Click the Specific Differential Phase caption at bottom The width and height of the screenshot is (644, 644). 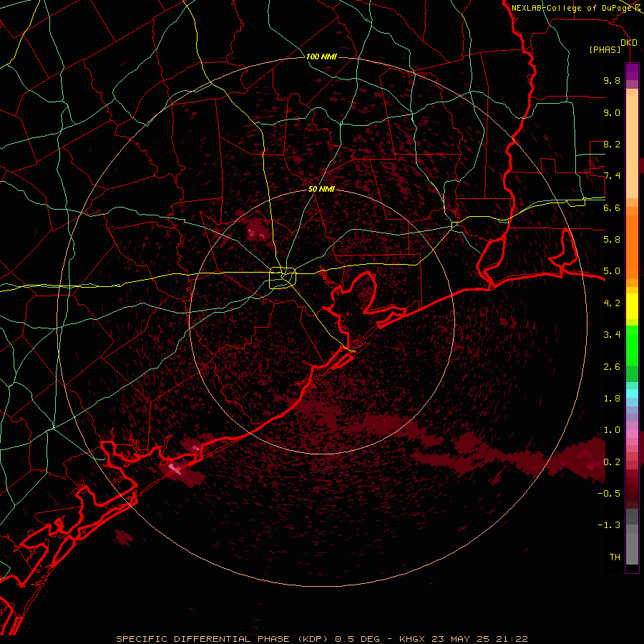322,639
